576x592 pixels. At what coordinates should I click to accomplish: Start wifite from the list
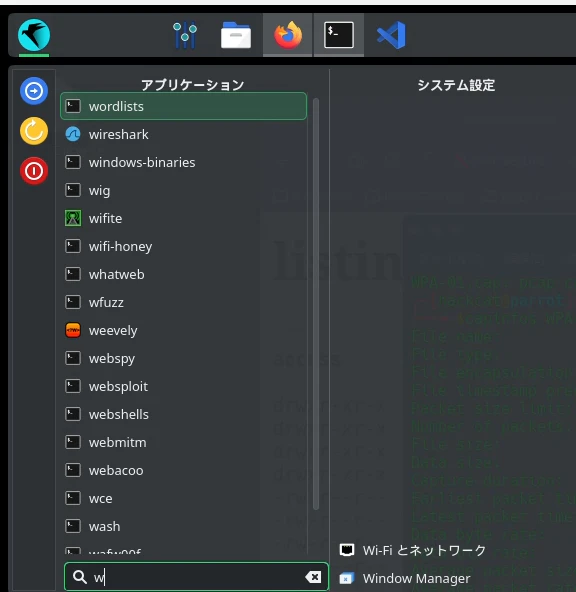click(183, 218)
